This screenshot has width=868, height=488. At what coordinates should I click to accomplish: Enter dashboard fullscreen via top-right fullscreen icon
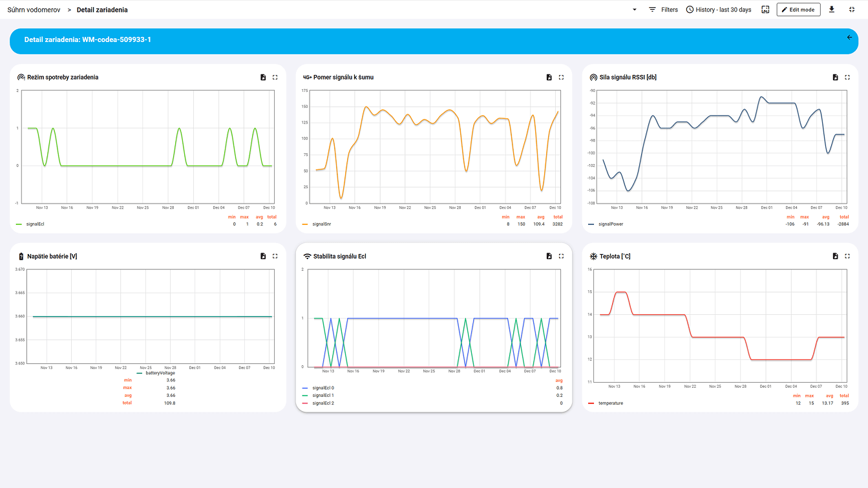coord(851,9)
